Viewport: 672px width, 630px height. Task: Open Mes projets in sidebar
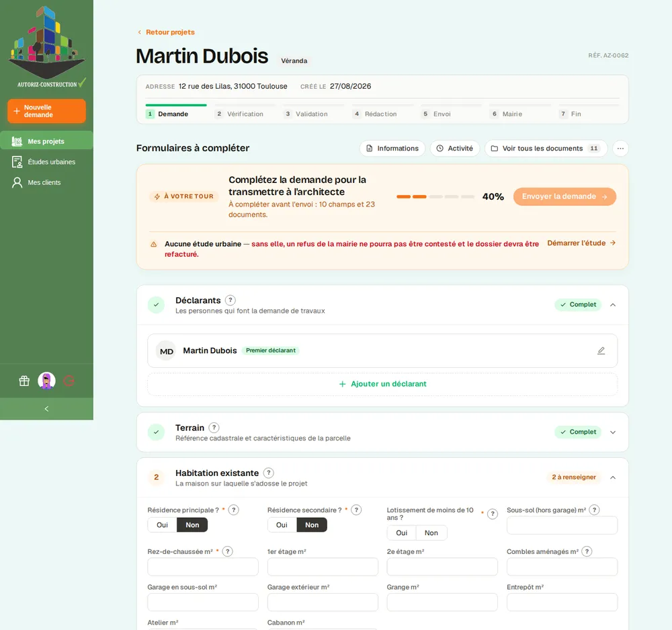coord(47,141)
